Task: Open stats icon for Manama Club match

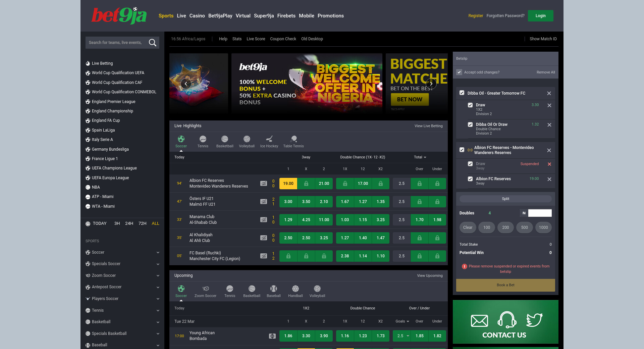Action: (264, 220)
